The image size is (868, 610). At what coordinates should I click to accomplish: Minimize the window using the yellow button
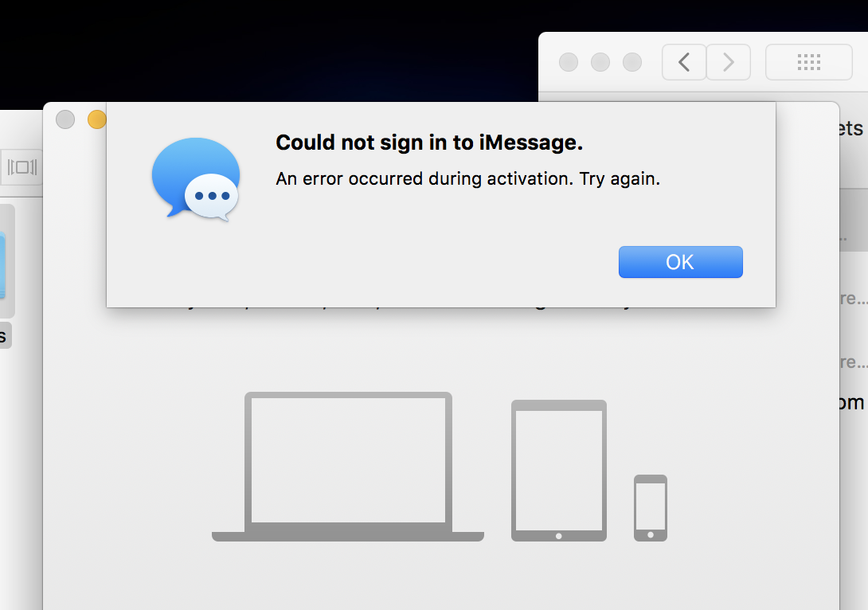click(x=97, y=119)
